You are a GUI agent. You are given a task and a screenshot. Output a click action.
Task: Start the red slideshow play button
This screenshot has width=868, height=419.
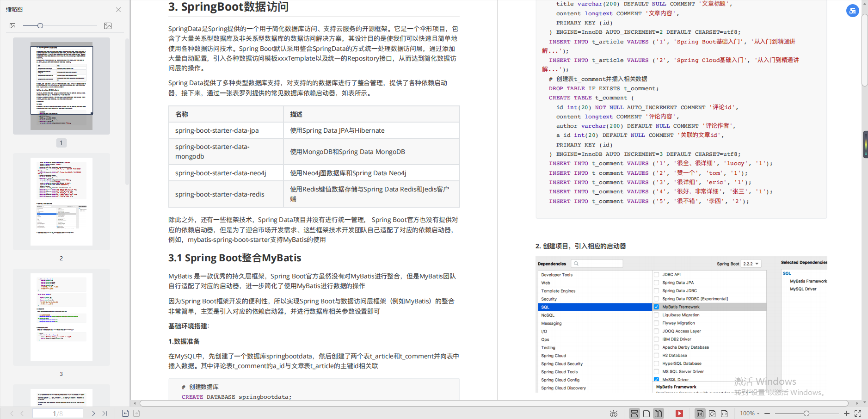pos(679,413)
